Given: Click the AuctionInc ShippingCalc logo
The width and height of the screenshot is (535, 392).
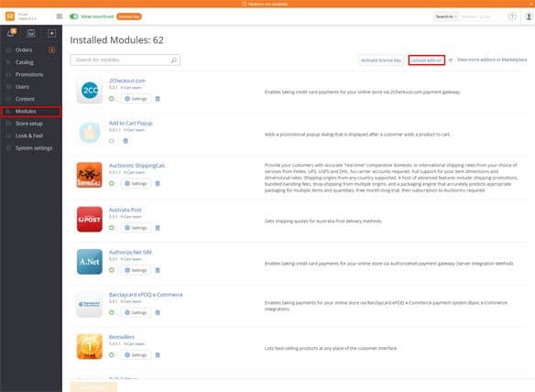Looking at the screenshot, I should (x=90, y=175).
